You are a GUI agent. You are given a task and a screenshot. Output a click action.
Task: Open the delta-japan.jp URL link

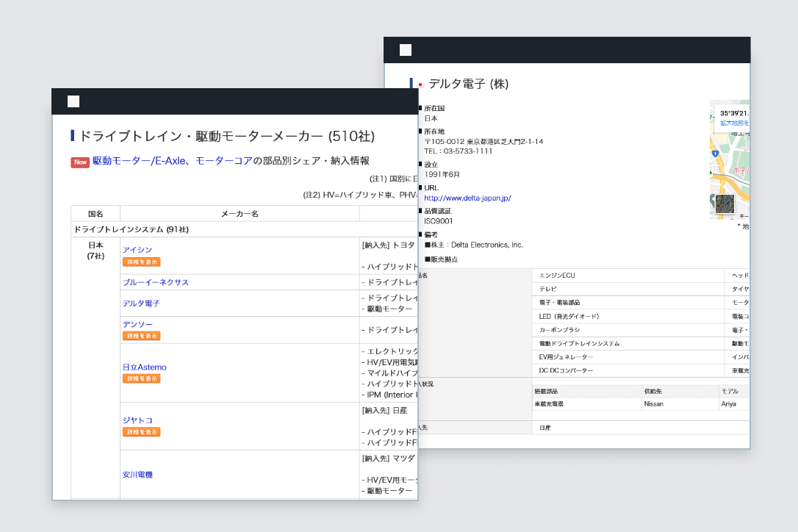point(468,198)
